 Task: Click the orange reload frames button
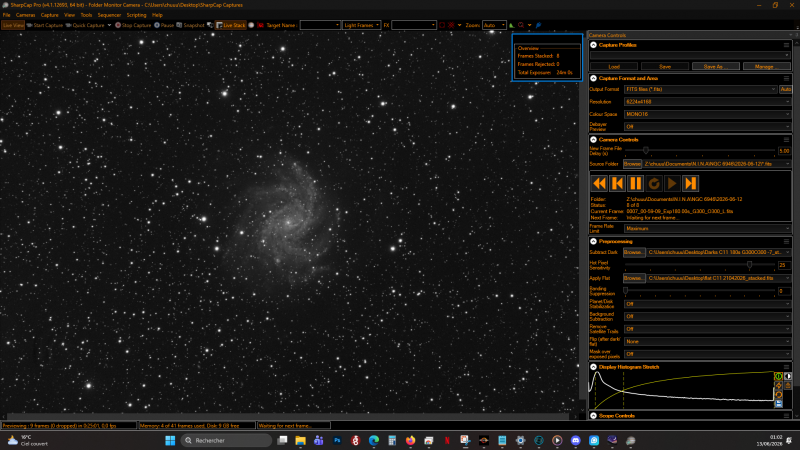pyautogui.click(x=654, y=183)
